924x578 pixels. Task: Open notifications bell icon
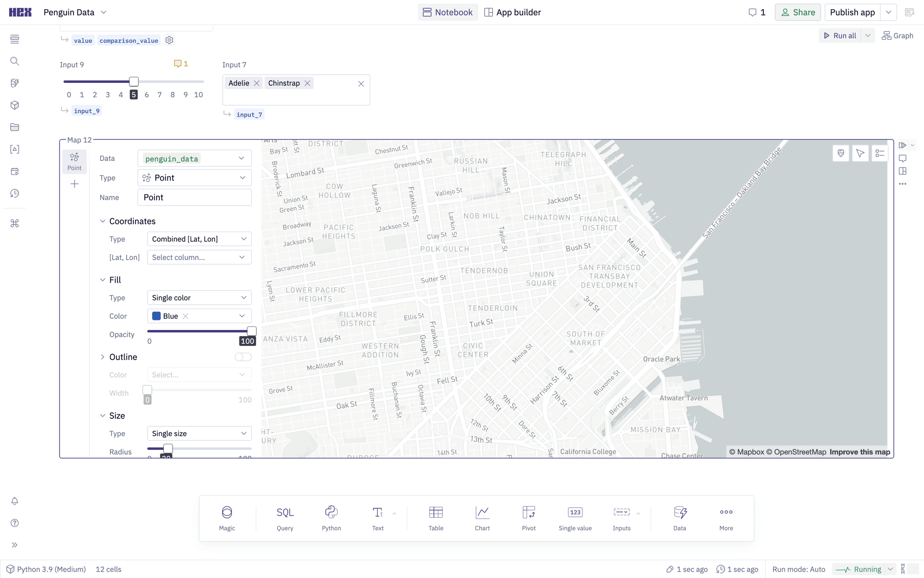click(x=14, y=501)
